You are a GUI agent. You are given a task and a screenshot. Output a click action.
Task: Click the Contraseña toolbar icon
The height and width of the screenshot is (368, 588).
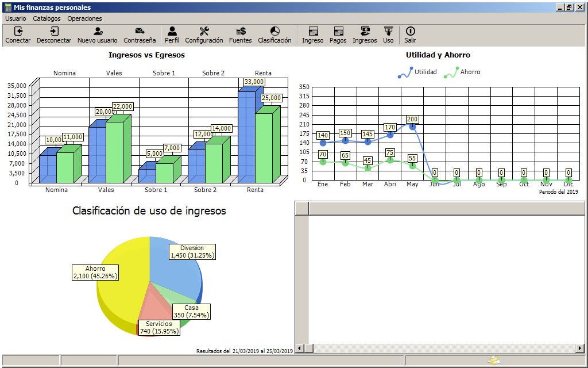(140, 32)
